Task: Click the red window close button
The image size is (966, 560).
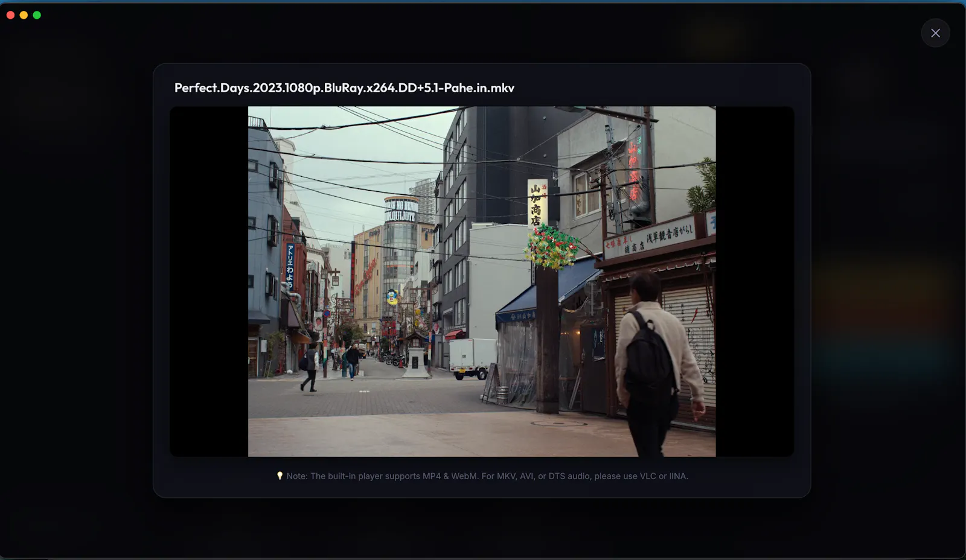Action: point(10,15)
